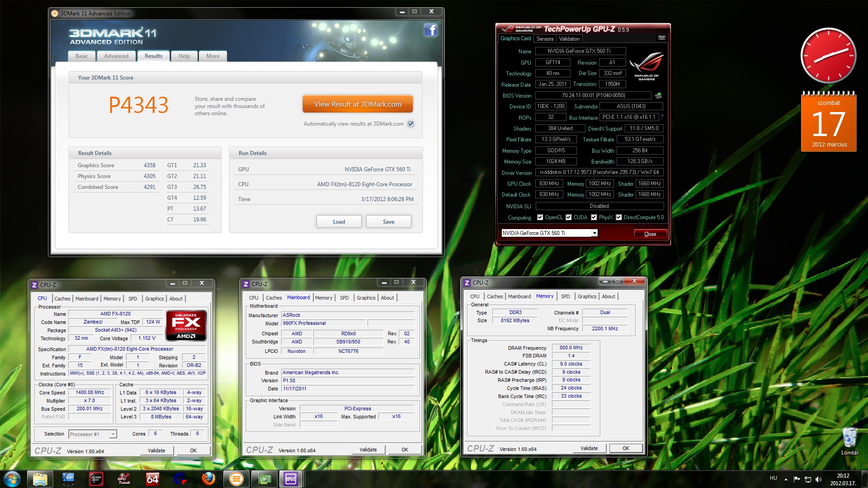Open KMPlayer from the taskbar
This screenshot has width=868, height=488.
tap(68, 479)
